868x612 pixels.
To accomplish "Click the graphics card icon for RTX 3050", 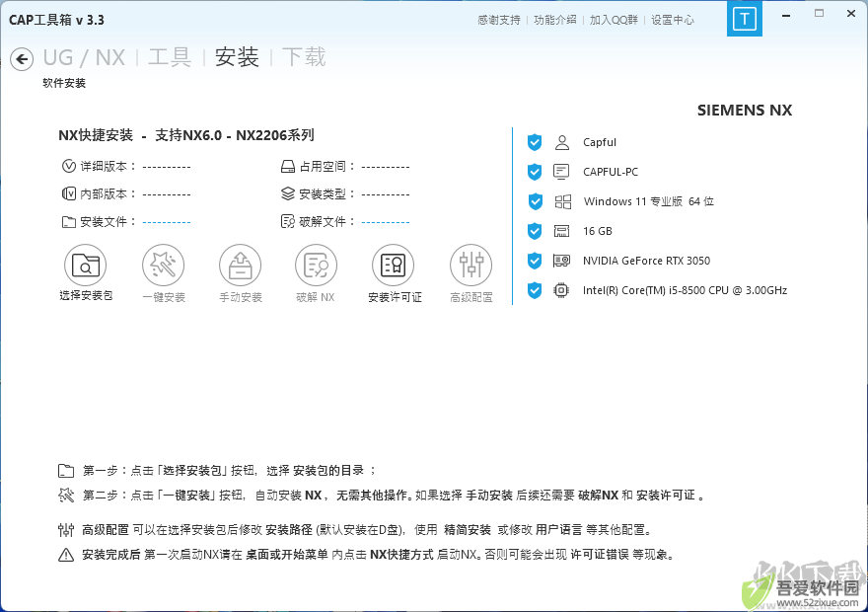I will (562, 261).
